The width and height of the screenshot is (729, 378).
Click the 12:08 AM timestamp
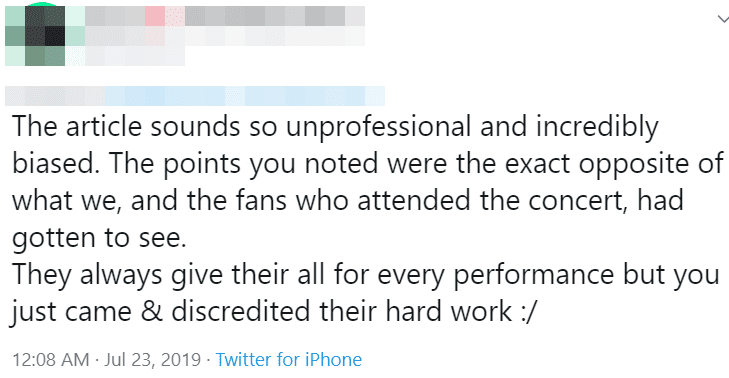[51, 359]
